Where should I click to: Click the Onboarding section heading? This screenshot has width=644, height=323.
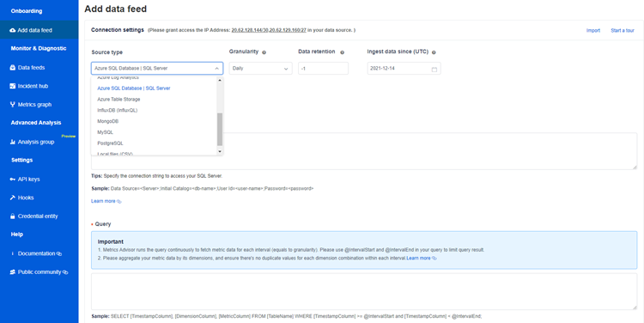[x=27, y=11]
